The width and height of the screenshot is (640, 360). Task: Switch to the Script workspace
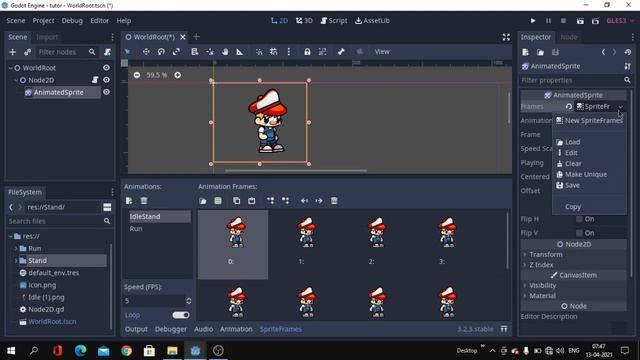pos(333,20)
